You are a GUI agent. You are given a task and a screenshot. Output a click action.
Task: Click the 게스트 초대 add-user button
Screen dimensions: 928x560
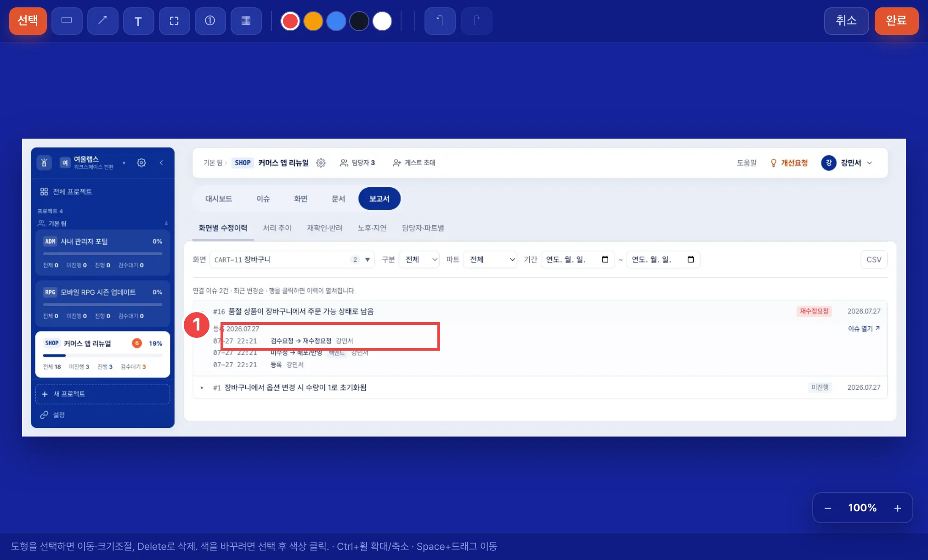(x=414, y=163)
